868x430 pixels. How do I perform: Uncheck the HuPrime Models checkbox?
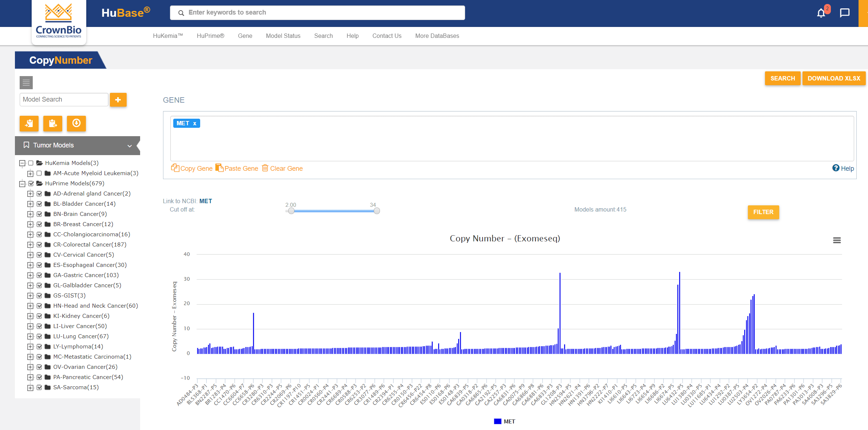click(x=31, y=184)
